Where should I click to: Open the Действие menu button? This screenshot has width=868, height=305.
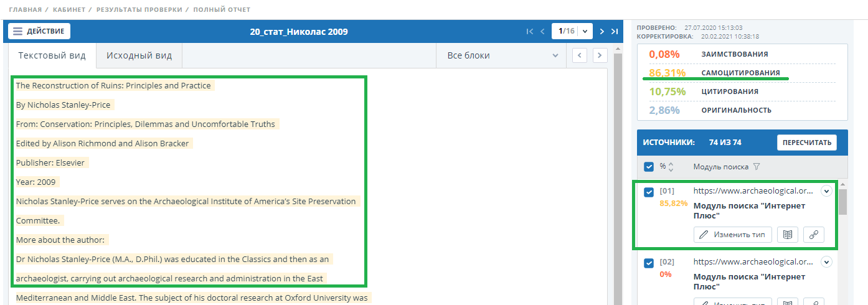tap(39, 31)
